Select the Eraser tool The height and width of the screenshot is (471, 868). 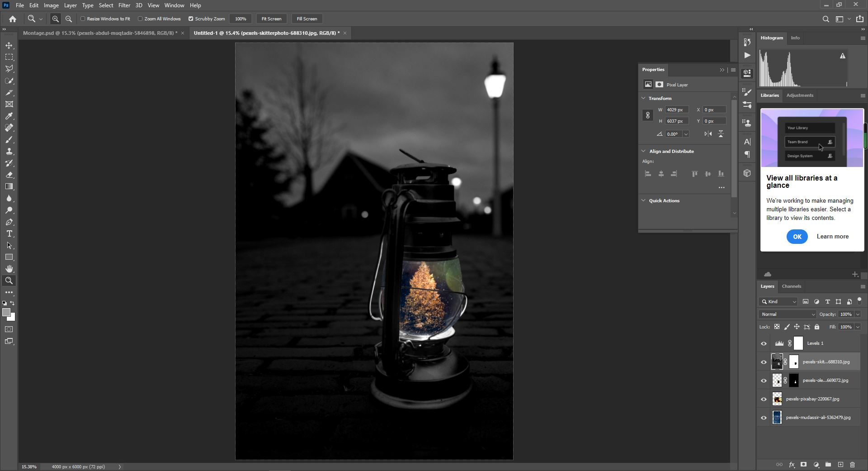(x=9, y=175)
